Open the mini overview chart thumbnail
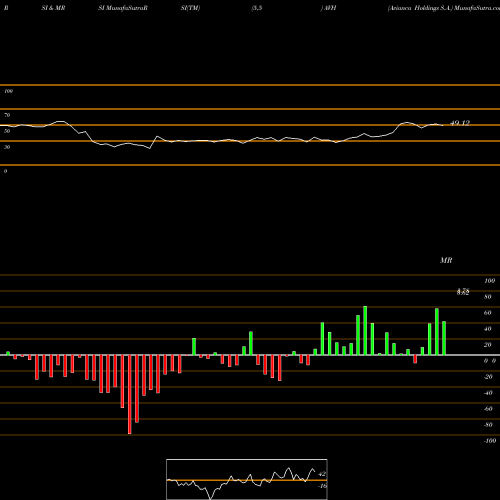Viewport: 500px width, 500px height. pyautogui.click(x=247, y=479)
